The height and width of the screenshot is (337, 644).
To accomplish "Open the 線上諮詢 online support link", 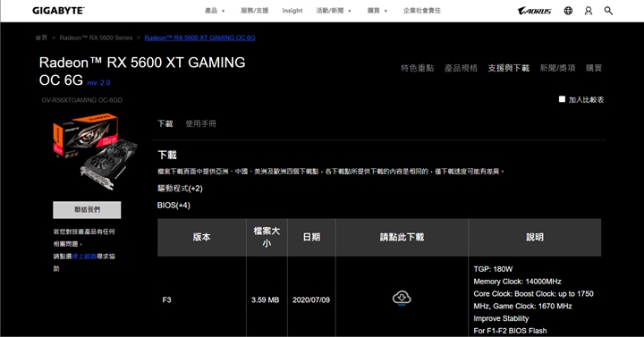I will click(x=84, y=257).
